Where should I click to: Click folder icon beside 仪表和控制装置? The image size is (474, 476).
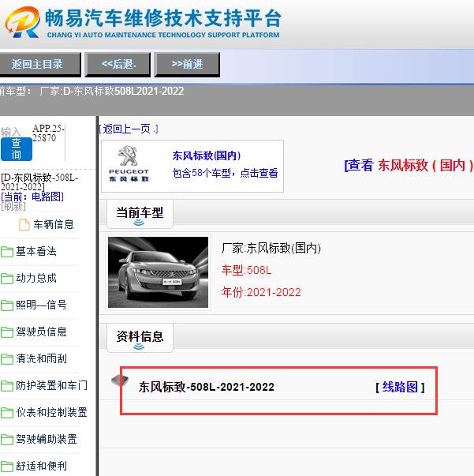point(6,413)
